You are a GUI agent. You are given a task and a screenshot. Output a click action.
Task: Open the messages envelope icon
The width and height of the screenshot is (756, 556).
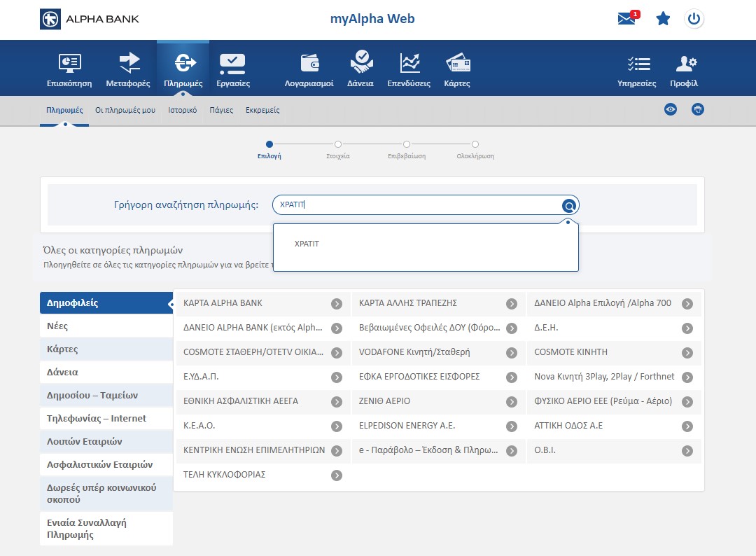pyautogui.click(x=626, y=19)
